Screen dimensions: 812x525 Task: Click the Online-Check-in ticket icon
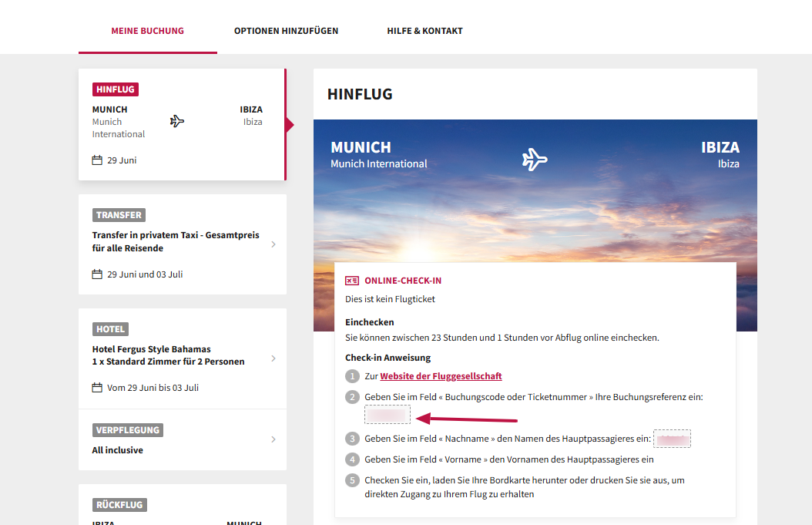[x=352, y=281]
